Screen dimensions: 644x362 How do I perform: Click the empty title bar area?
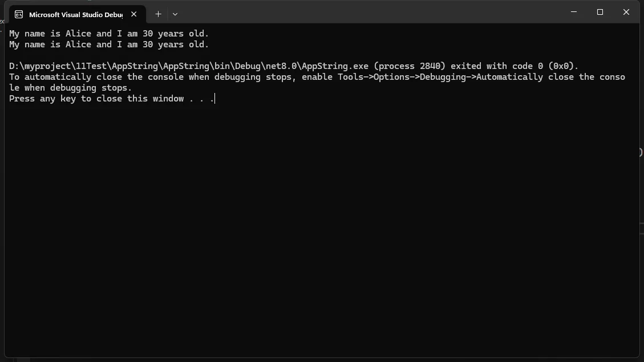pyautogui.click(x=370, y=12)
